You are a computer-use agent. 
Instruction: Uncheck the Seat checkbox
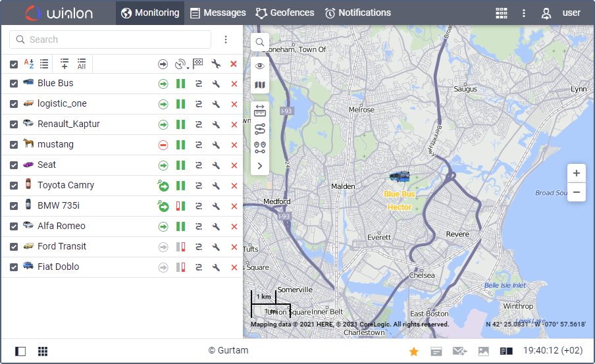pyautogui.click(x=14, y=165)
